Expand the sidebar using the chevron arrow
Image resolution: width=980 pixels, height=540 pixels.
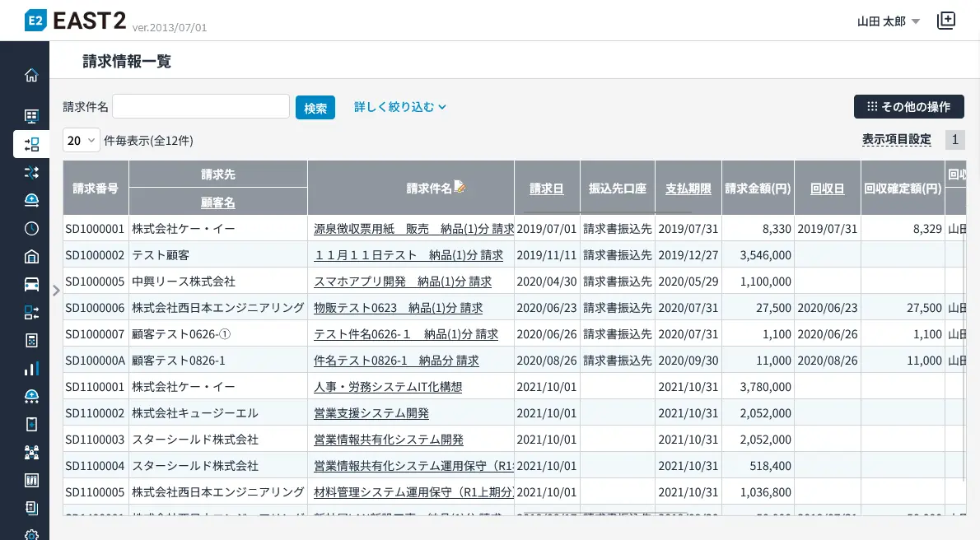coord(56,291)
